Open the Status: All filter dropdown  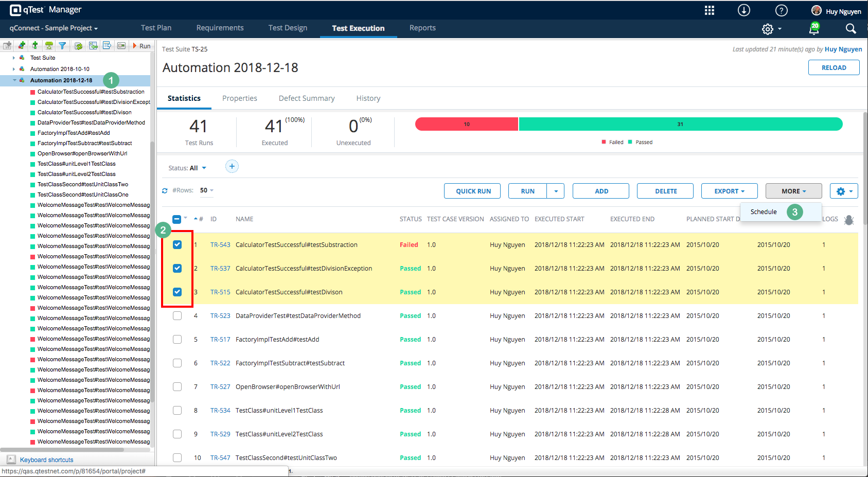click(x=188, y=168)
